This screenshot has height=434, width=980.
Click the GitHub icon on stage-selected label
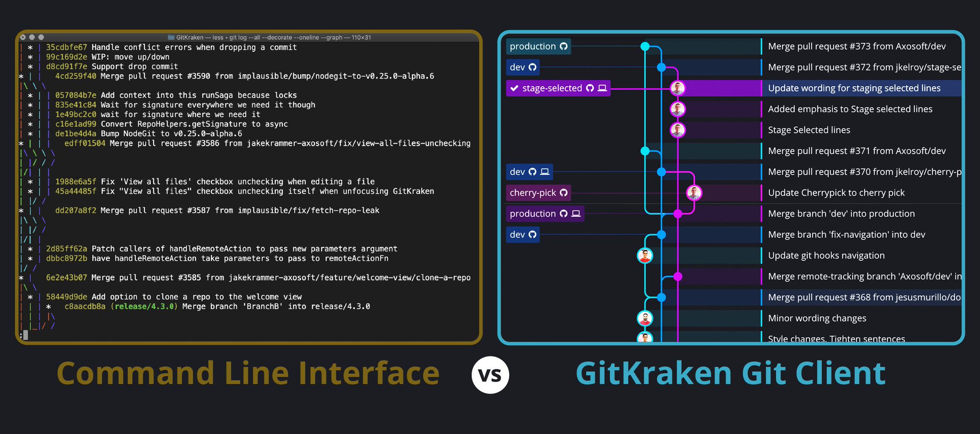(x=590, y=88)
